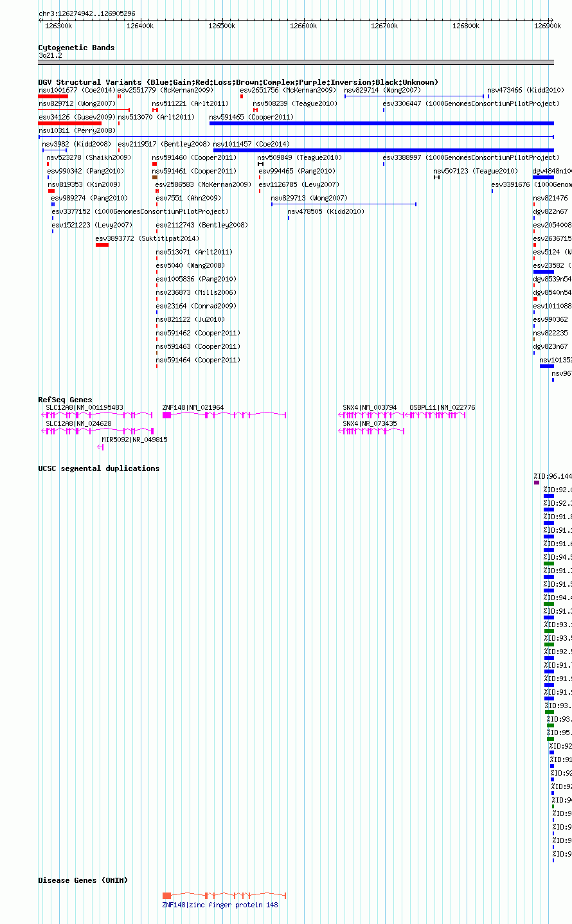Select variant nsv829713 (Wong2007)
Screen dimensions: 572x924
point(308,198)
